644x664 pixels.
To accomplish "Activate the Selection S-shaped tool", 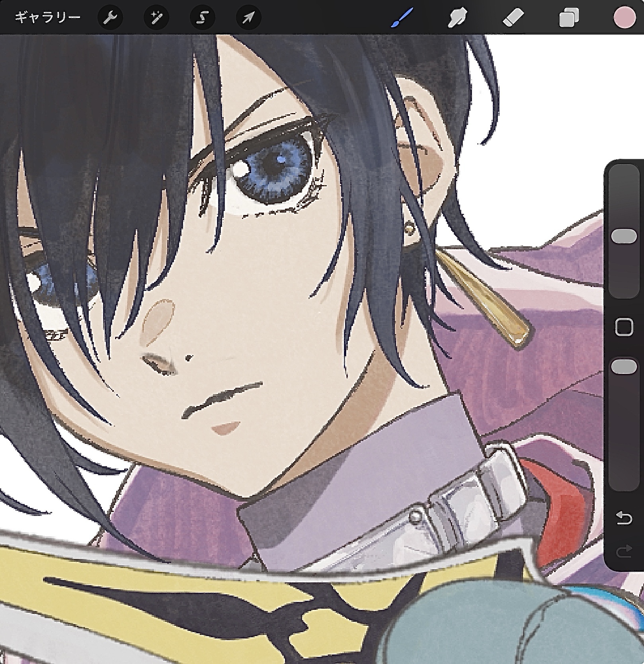I will click(x=202, y=18).
